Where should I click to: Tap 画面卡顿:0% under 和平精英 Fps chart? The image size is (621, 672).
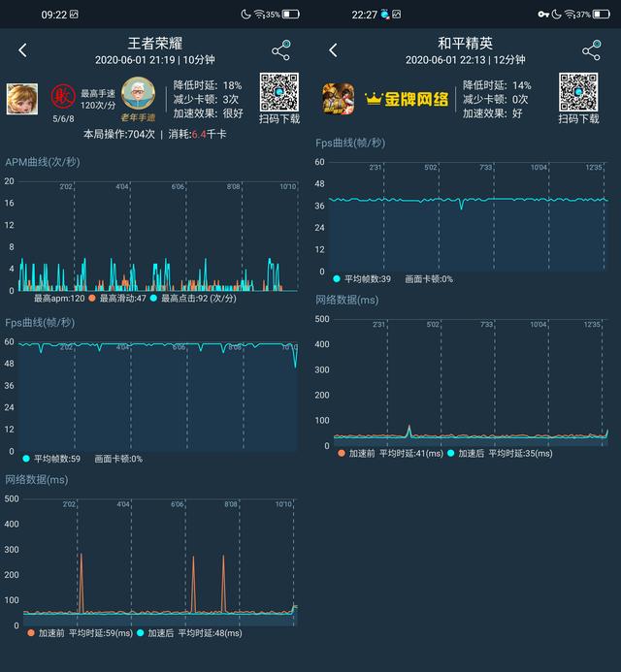coord(429,279)
